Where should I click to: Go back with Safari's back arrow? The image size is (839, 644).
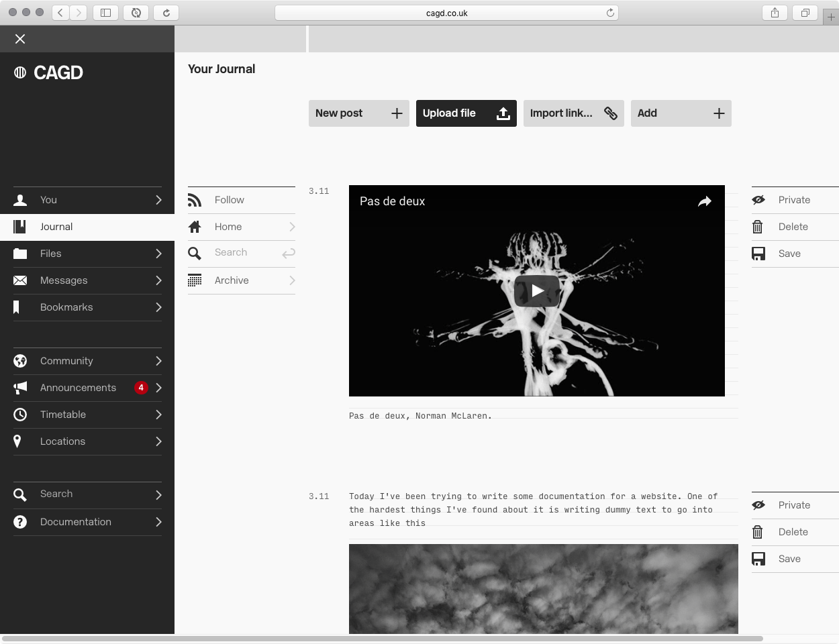click(x=60, y=13)
